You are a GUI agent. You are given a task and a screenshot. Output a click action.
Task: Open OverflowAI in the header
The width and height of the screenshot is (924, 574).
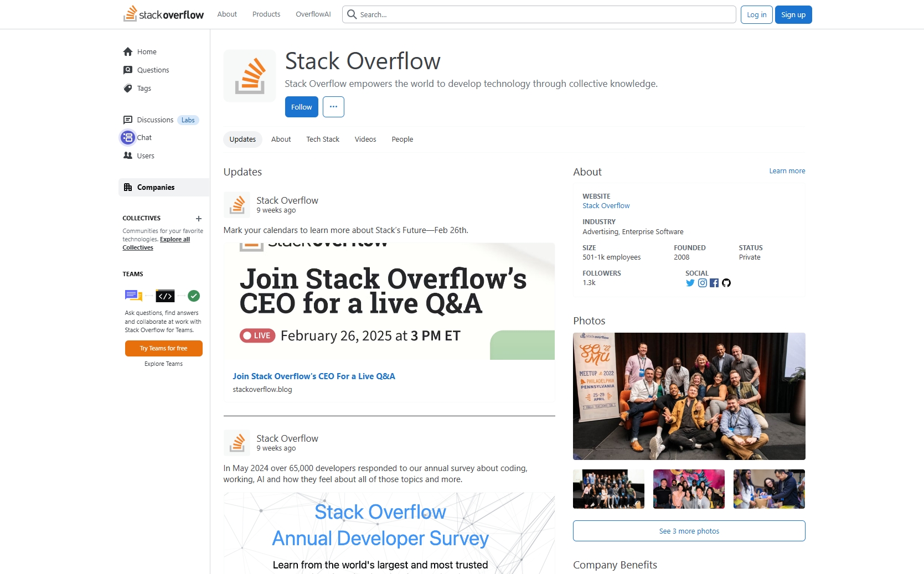point(313,14)
